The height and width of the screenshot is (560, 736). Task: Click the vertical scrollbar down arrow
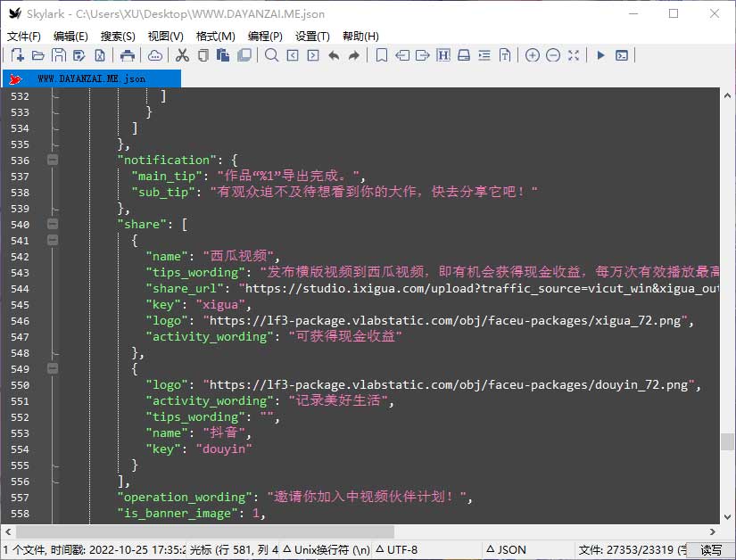point(728,517)
